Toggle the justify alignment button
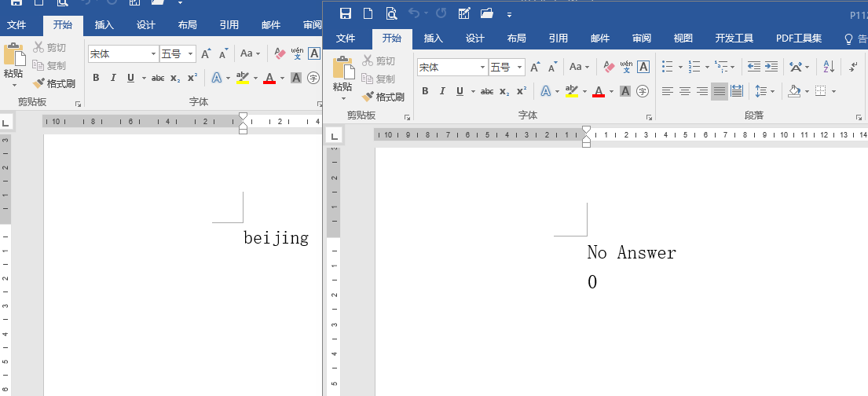The height and width of the screenshot is (396, 868). click(719, 91)
